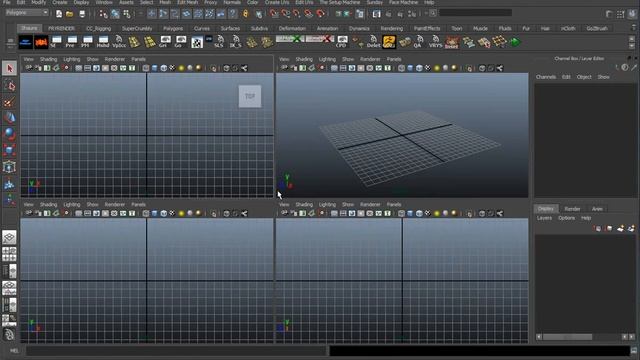
Task: Open the GoZBrush shelf tab
Action: click(597, 29)
